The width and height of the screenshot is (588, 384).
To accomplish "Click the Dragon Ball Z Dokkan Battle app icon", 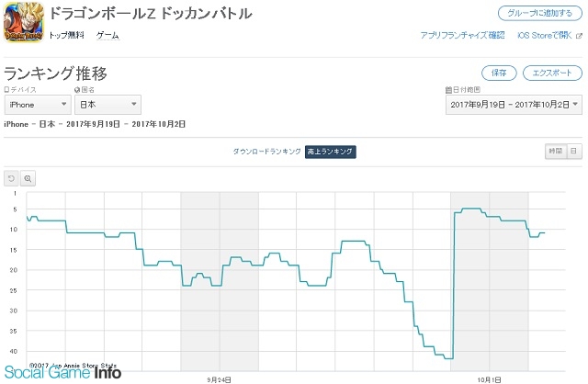I will coord(24,22).
